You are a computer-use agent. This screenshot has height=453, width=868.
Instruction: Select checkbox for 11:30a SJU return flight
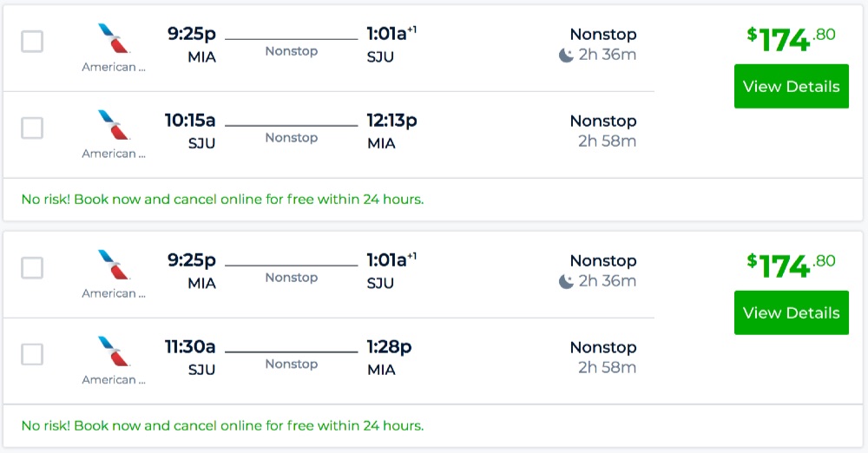[32, 355]
